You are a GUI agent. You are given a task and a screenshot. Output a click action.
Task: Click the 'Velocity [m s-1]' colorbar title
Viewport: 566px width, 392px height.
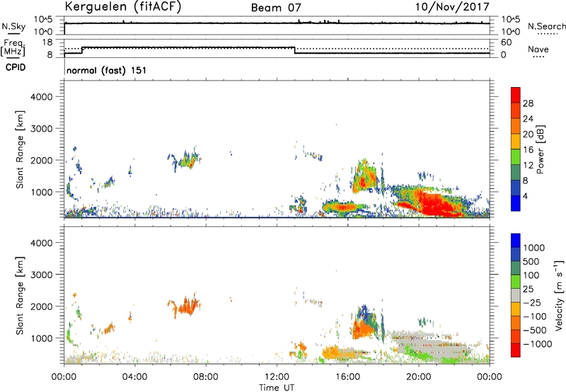[x=559, y=295]
